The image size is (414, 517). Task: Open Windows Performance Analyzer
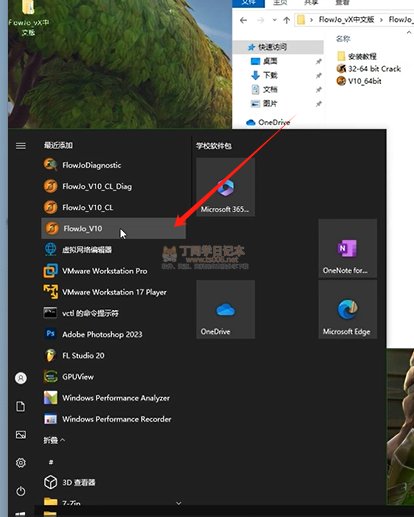113,398
